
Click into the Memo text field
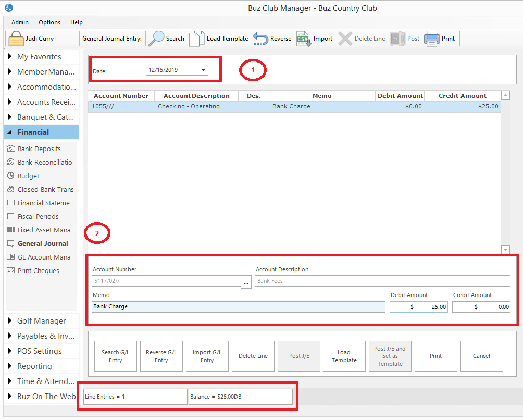239,307
